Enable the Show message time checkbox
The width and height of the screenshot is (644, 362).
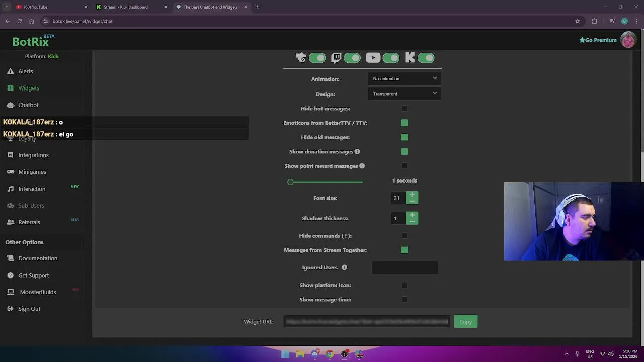click(405, 300)
